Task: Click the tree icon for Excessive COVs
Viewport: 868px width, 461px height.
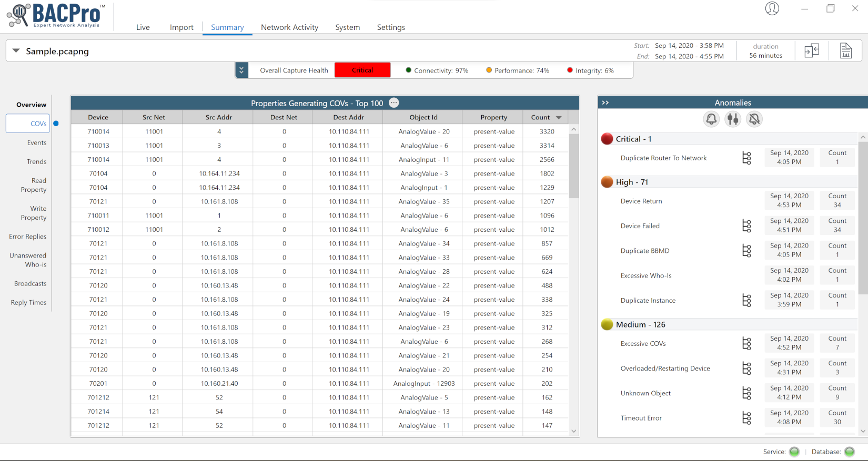Action: pos(746,344)
